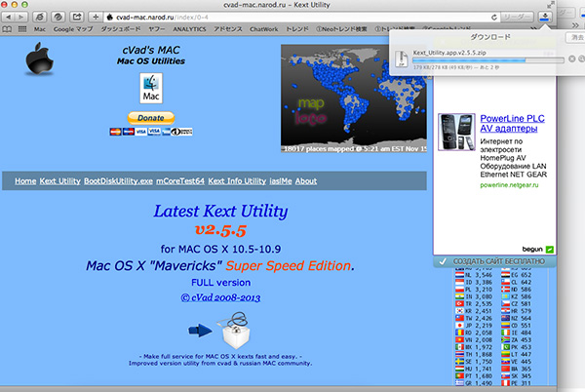The image size is (585, 392).
Task: Go to the Home page link
Action: click(25, 181)
